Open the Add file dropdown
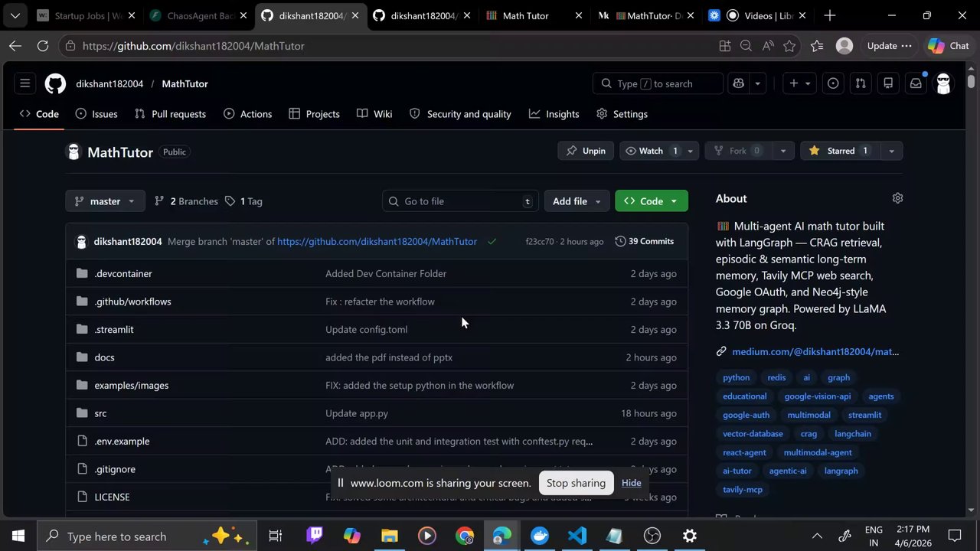Viewport: 980px width, 551px height. (x=577, y=201)
